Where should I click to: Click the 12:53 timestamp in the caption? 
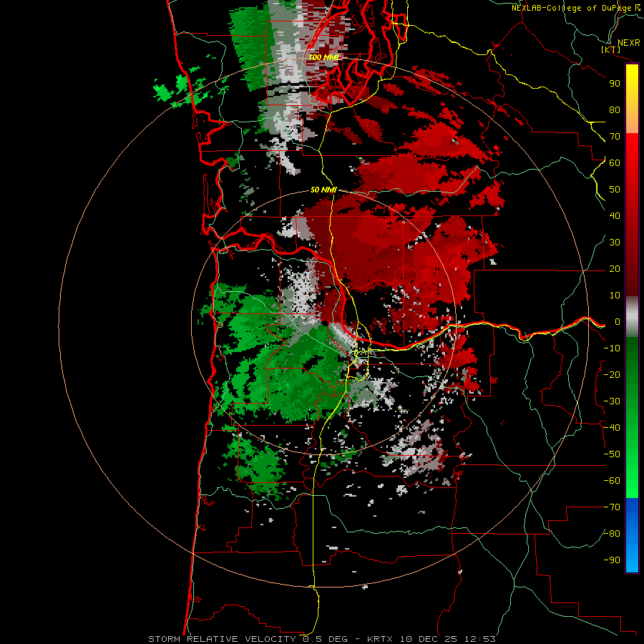click(x=479, y=639)
